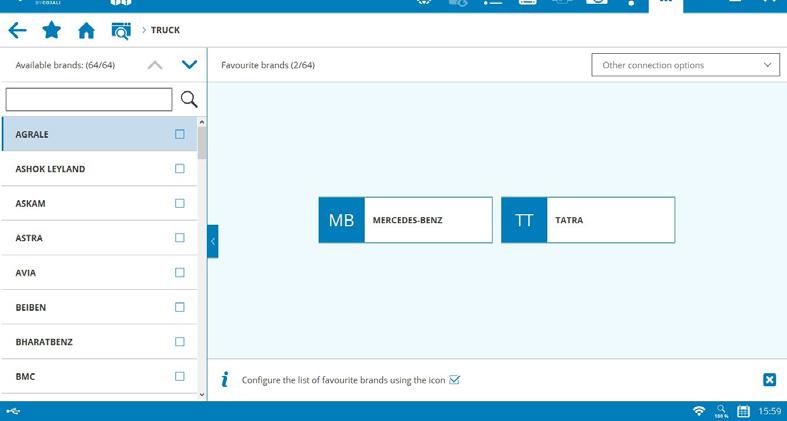Go to the home screen icon
Image resolution: width=787 pixels, height=421 pixels.
pyautogui.click(x=86, y=31)
